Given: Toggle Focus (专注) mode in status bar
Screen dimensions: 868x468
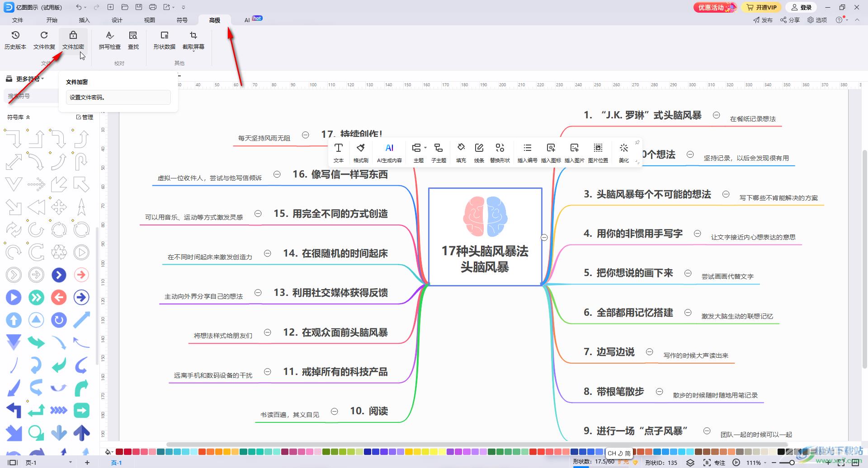Looking at the screenshot, I should pos(715,463).
